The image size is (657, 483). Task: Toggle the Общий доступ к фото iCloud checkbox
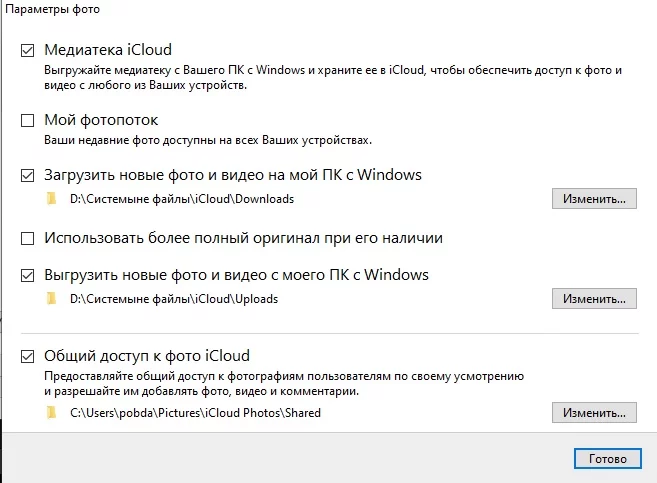(27, 355)
